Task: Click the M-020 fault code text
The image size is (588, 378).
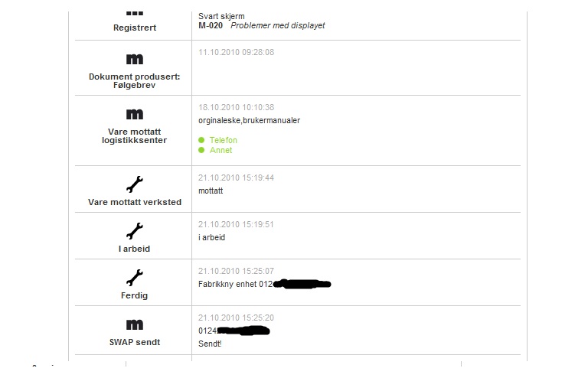Action: click(x=211, y=25)
